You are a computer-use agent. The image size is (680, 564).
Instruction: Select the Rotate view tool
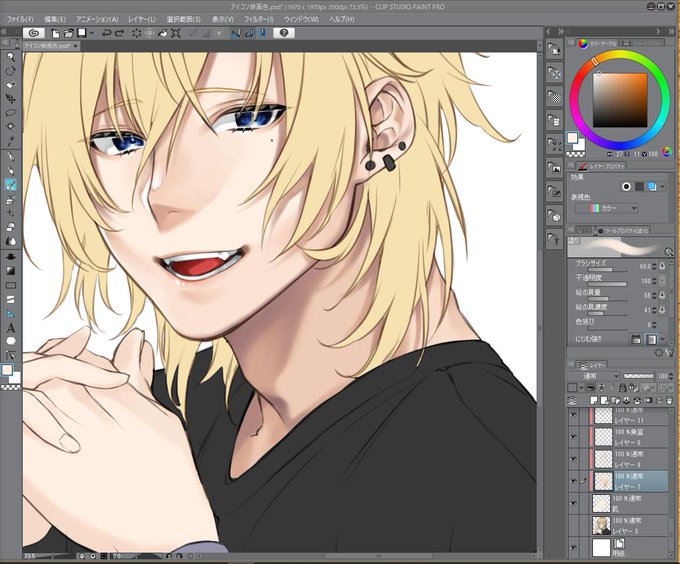tap(10, 71)
